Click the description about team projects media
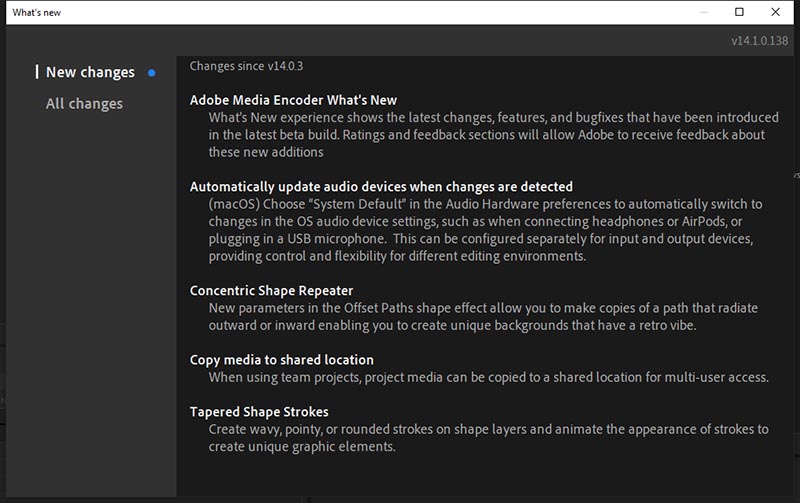 click(488, 378)
